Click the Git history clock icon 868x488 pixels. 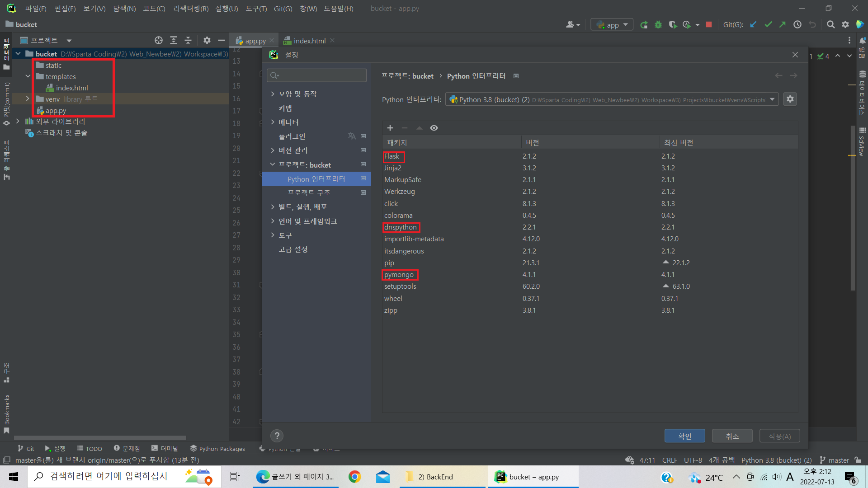click(x=797, y=25)
